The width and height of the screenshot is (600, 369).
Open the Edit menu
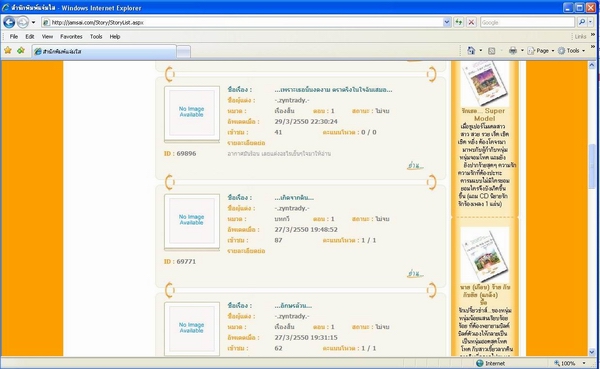pos(30,37)
